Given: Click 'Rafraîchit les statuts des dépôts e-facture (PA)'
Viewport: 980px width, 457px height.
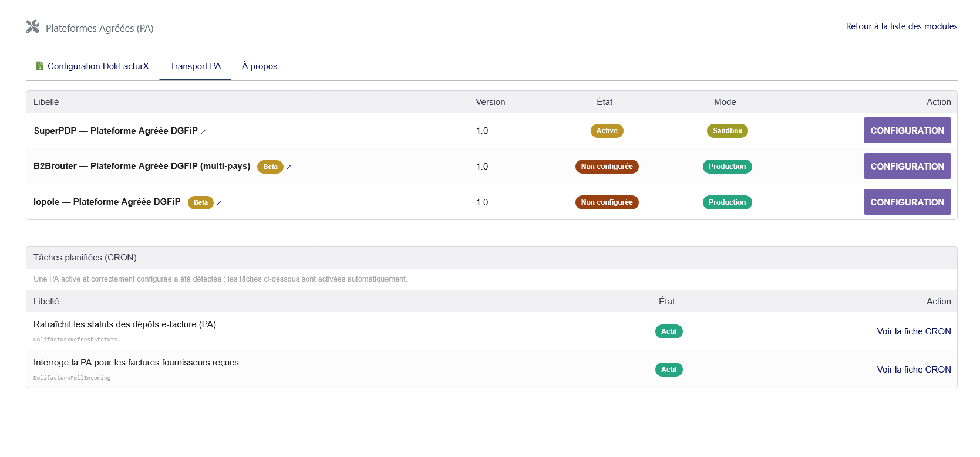Looking at the screenshot, I should point(124,324).
